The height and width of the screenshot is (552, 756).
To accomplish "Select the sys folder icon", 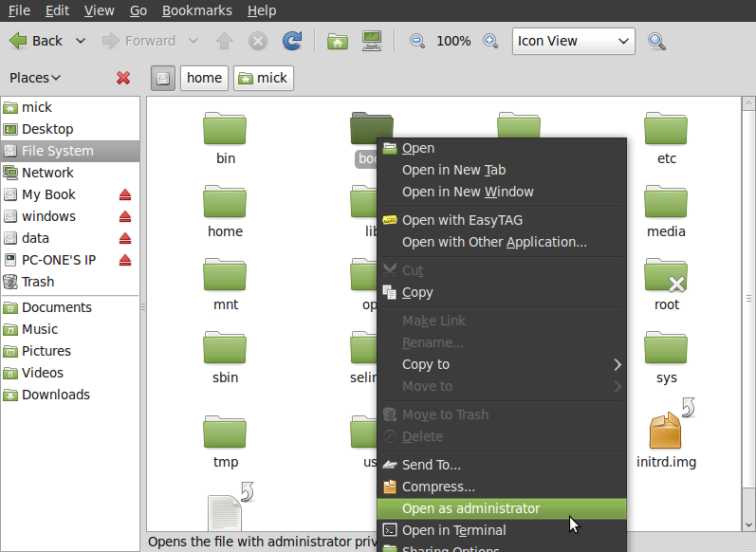I will click(x=666, y=347).
